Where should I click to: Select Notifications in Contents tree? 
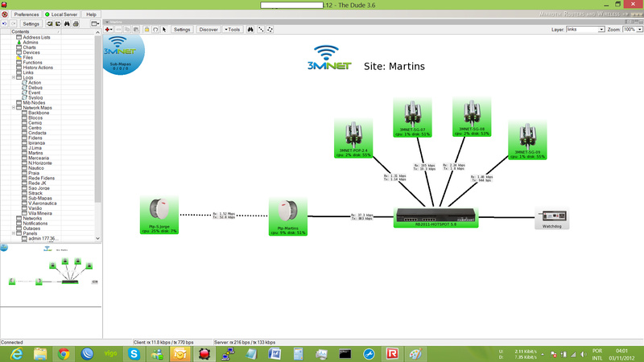35,224
